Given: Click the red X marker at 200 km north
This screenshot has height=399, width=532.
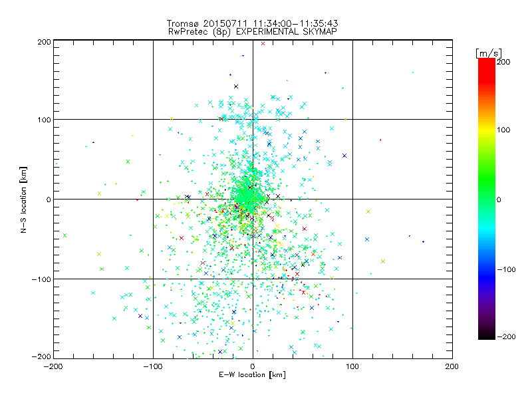Looking at the screenshot, I should 263,43.
